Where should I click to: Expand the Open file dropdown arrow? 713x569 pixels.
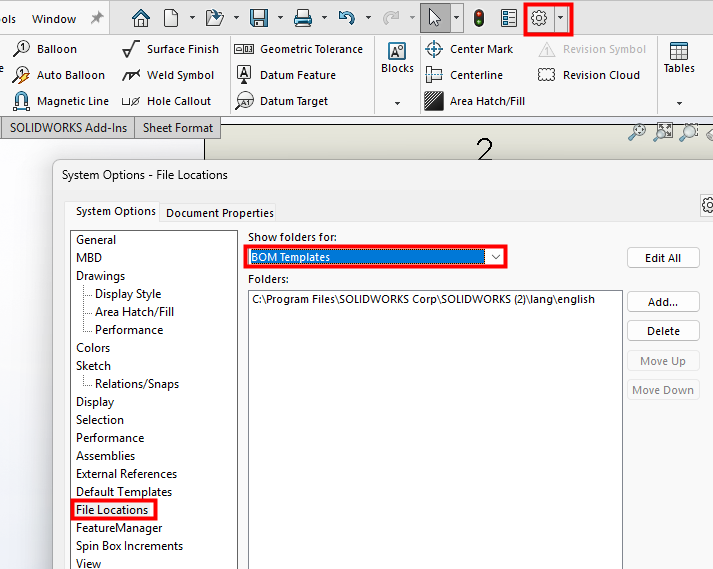(236, 18)
